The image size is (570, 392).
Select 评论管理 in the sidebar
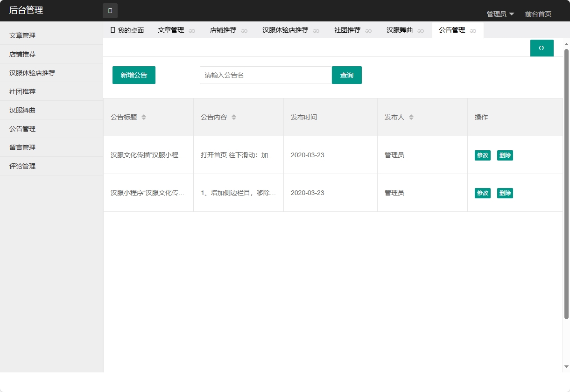pos(21,166)
